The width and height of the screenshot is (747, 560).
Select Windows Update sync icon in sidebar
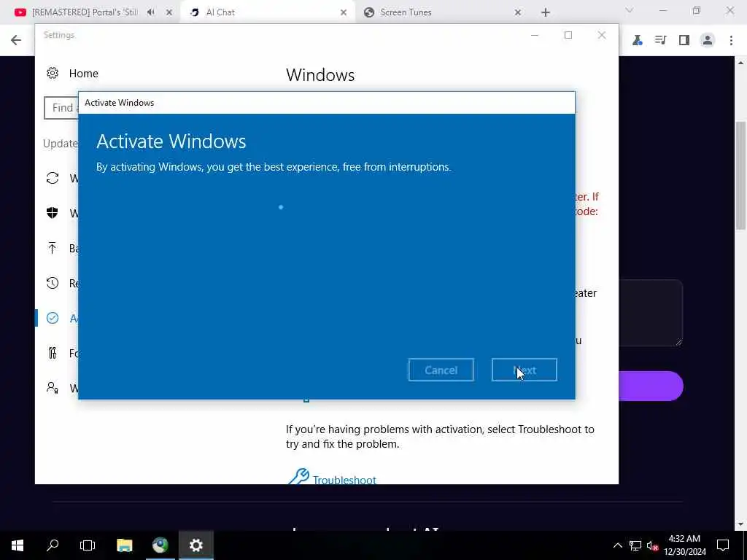(53, 178)
